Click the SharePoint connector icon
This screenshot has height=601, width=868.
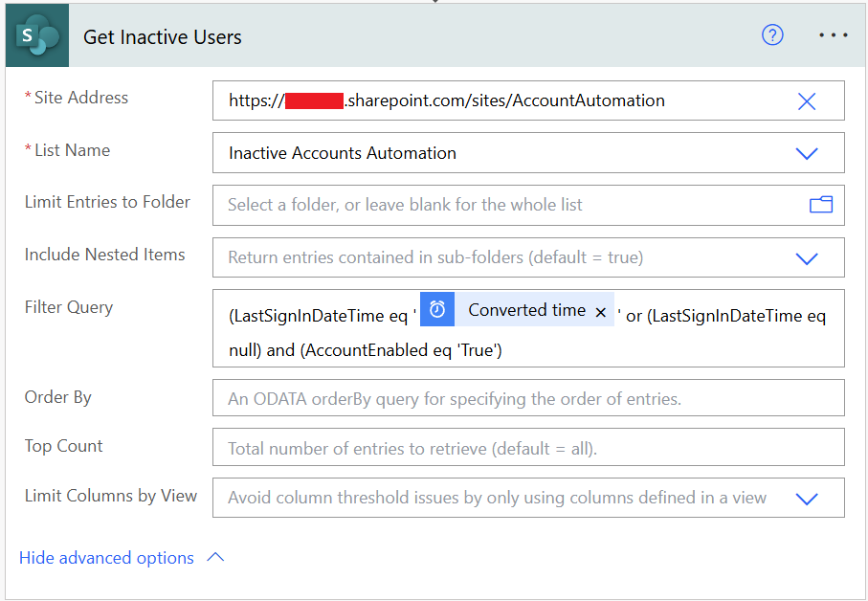[x=37, y=36]
